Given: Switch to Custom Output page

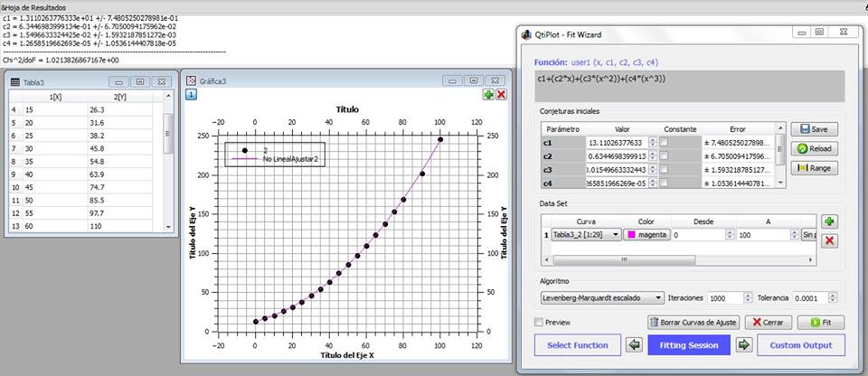Looking at the screenshot, I should coord(801,345).
